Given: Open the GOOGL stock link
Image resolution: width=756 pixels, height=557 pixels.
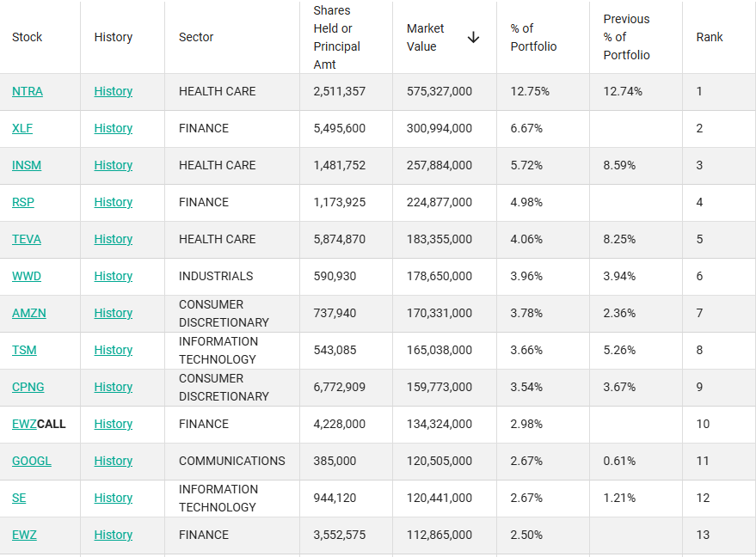Looking at the screenshot, I should pos(32,461).
